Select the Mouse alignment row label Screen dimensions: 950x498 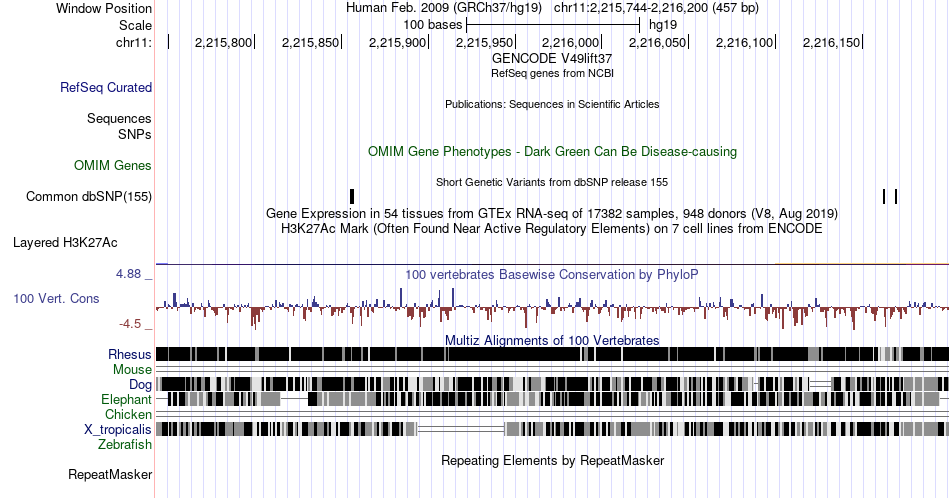[x=133, y=370]
